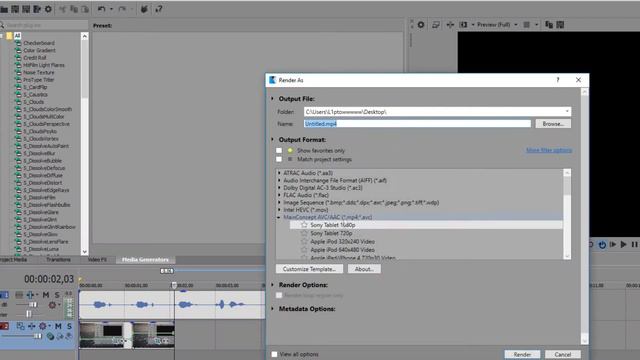Open the Folder path dropdown
Image resolution: width=640 pixels, height=360 pixels.
(x=567, y=111)
